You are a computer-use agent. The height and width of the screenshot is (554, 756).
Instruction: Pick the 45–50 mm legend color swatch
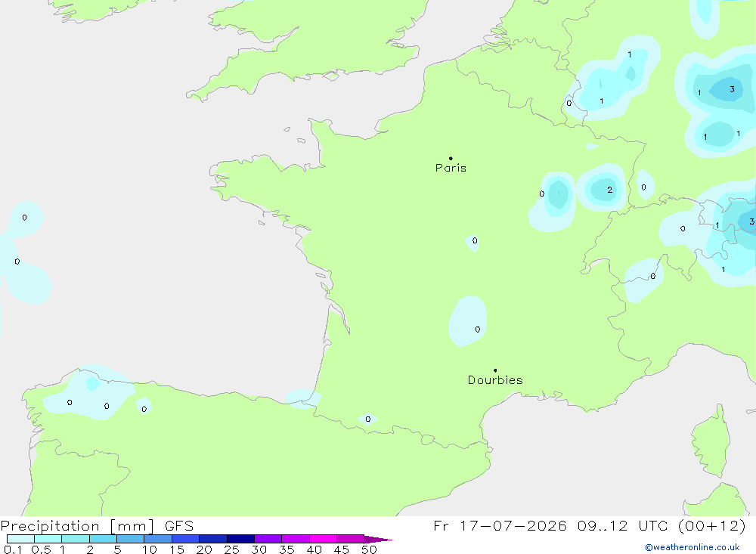[x=351, y=539]
